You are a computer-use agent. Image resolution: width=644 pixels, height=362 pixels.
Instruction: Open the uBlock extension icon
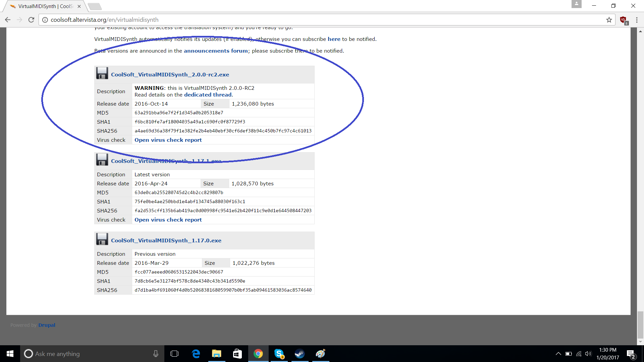click(x=624, y=20)
